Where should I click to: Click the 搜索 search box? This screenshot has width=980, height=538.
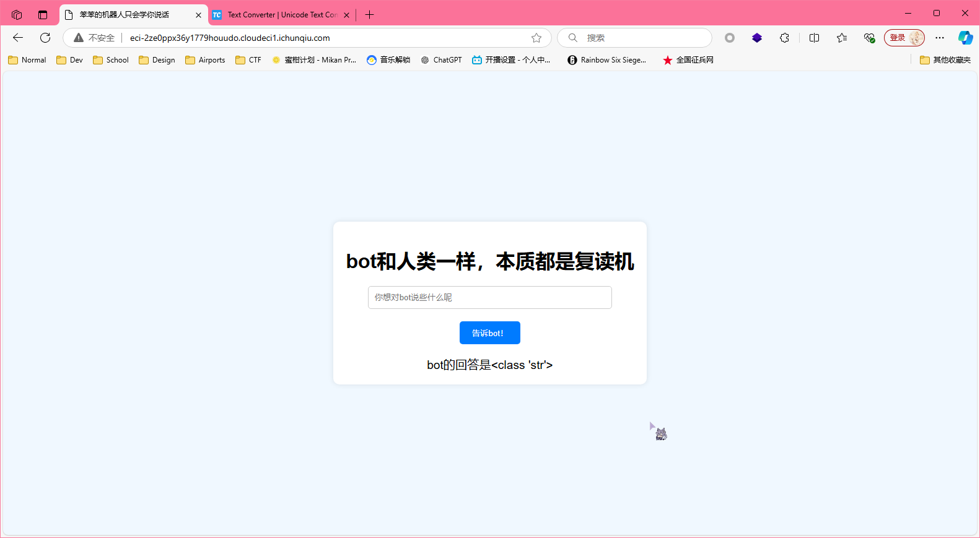[x=638, y=38]
